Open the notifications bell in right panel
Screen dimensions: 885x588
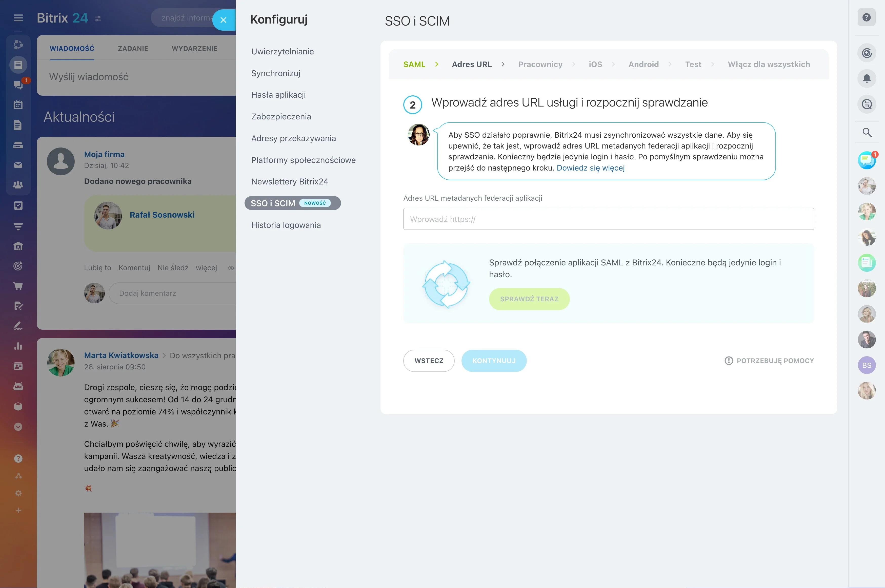867,78
